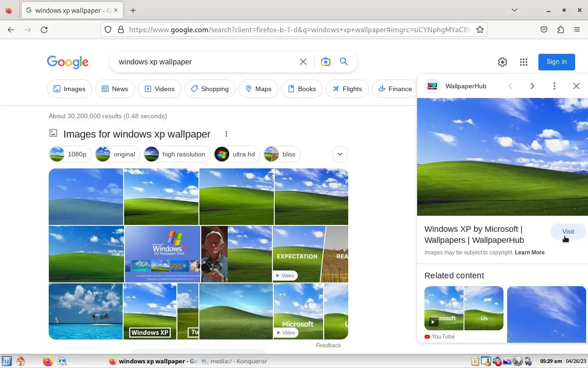Filter results by Books
The height and width of the screenshot is (368, 588).
[302, 89]
